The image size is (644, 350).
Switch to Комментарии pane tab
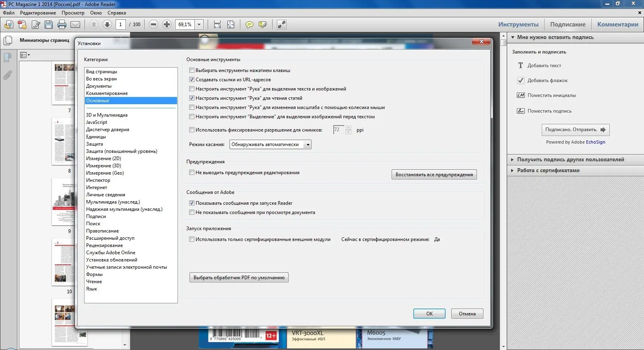pos(618,25)
